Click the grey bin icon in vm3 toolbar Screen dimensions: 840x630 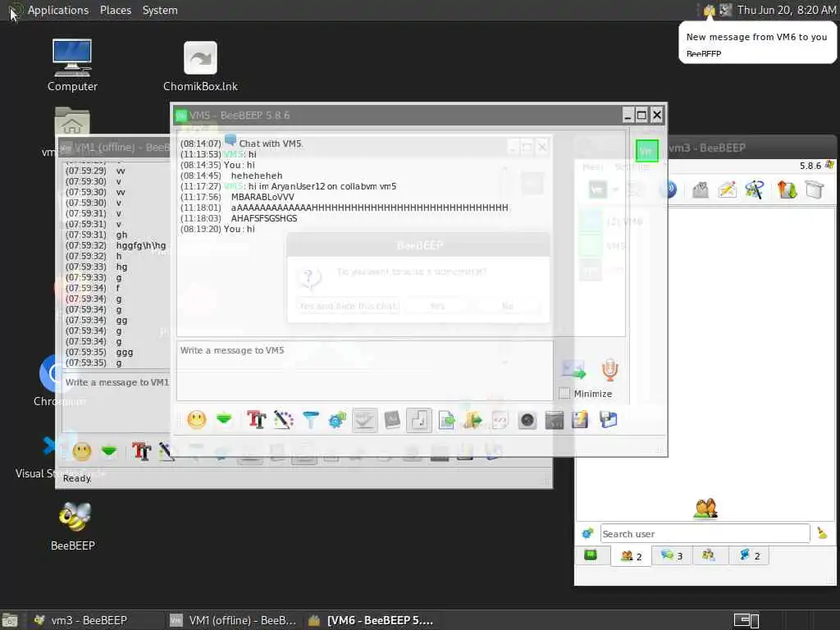click(x=814, y=189)
